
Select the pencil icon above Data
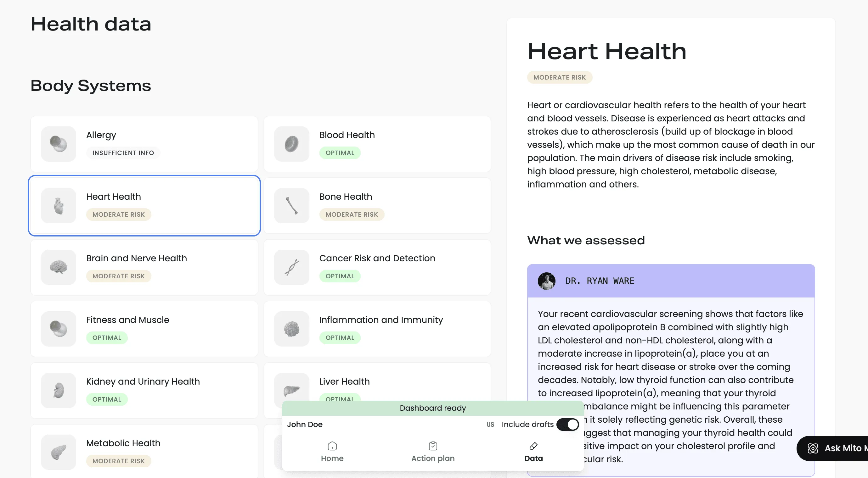coord(533,446)
